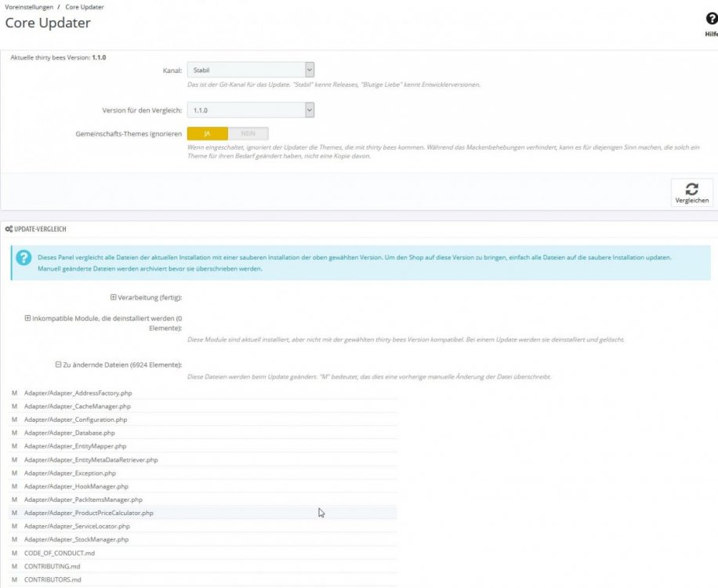The image size is (718, 588).
Task: Select Adapter_HookManager.php row
Action: point(76,486)
